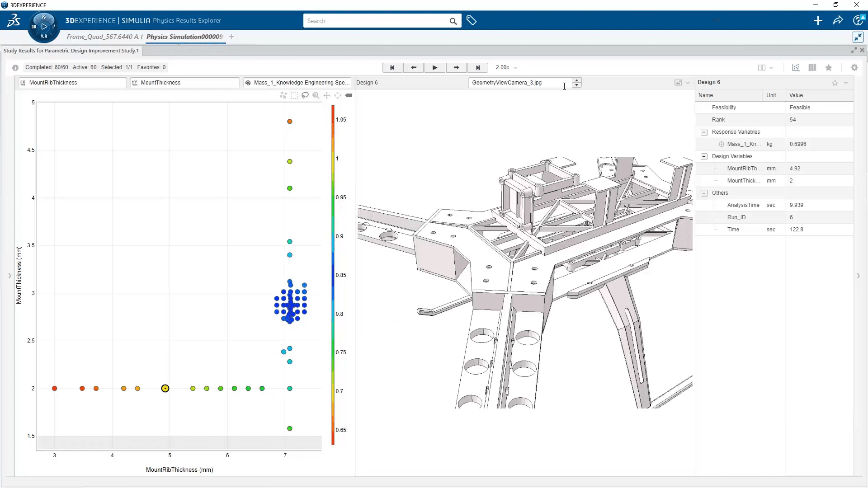This screenshot has height=488, width=868.
Task: Click the mass color scale legend bar
Action: tap(333, 275)
